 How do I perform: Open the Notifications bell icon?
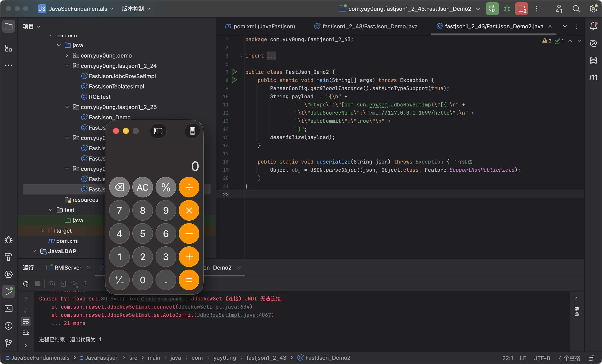tap(593, 26)
